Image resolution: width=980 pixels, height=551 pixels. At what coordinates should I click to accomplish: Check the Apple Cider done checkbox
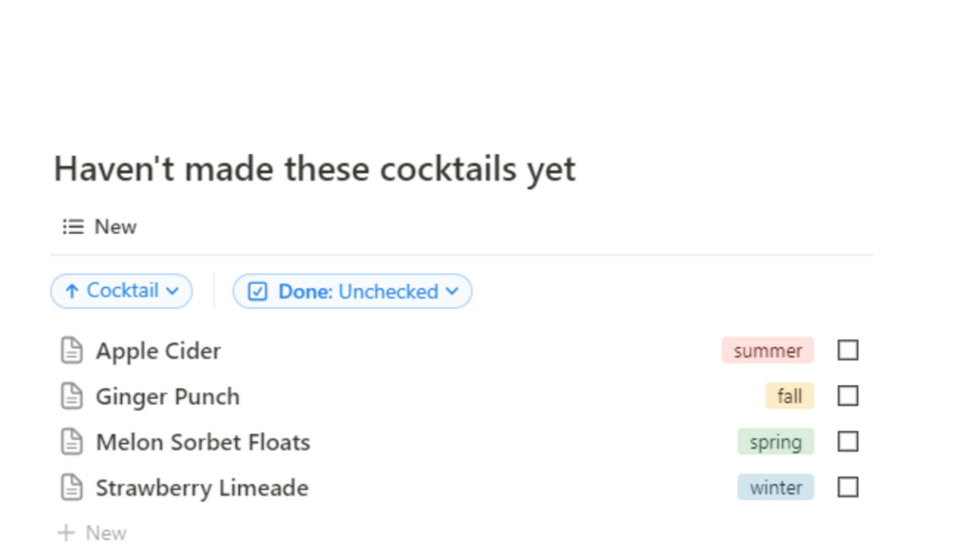(x=847, y=350)
